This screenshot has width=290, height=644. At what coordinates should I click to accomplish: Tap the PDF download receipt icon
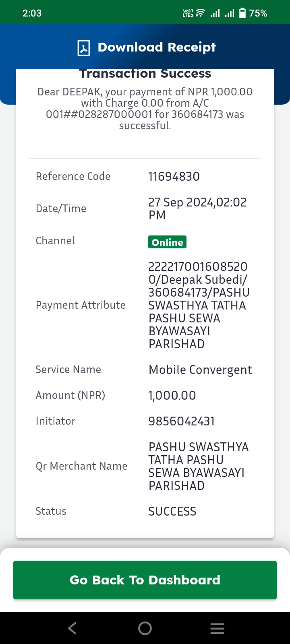pos(84,47)
